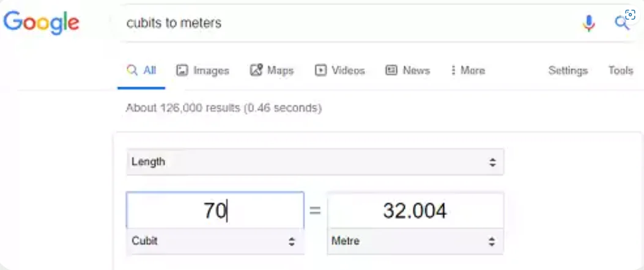Click the Tools button
Viewport: 644px width, 270px height.
(620, 70)
